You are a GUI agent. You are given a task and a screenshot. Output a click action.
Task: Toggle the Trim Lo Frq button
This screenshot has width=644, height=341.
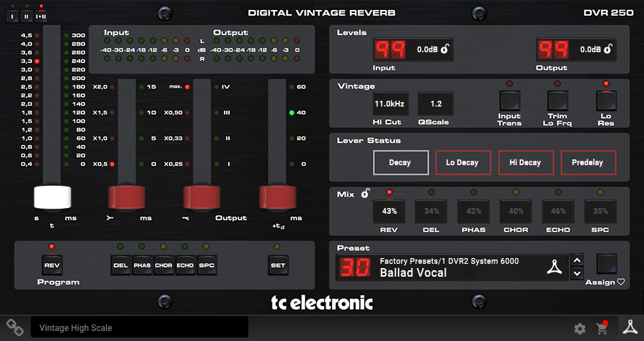557,101
